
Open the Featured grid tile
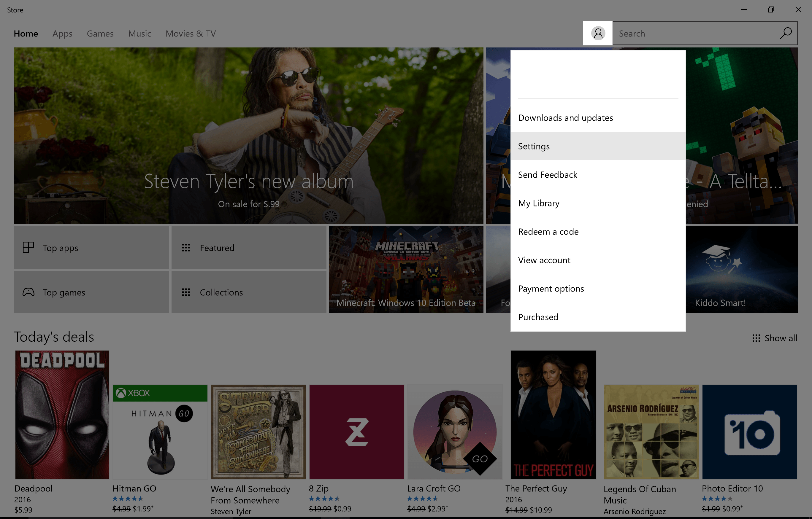tap(248, 248)
